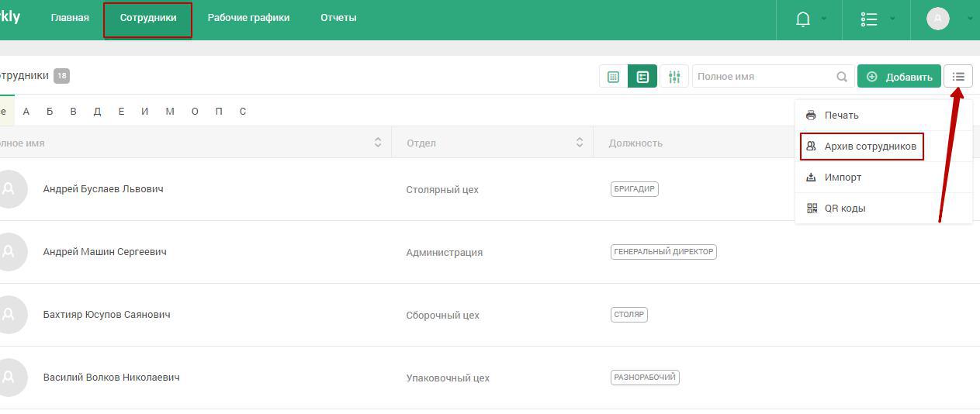Screen dimensions: 980x414
Task: Switch to table grid view
Action: click(613, 77)
